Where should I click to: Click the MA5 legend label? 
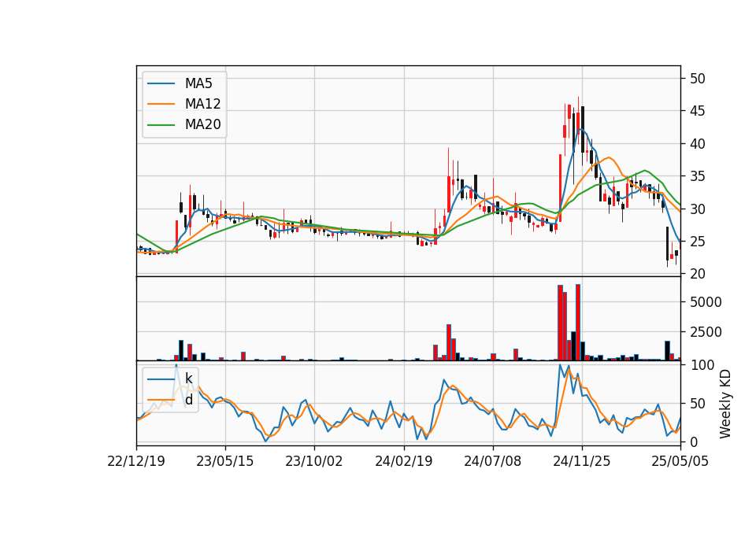[198, 83]
